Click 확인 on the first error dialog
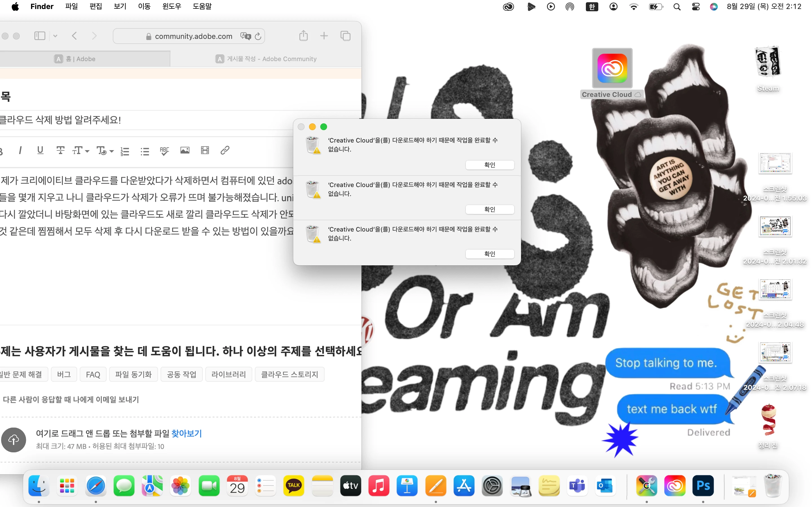 pos(489,165)
